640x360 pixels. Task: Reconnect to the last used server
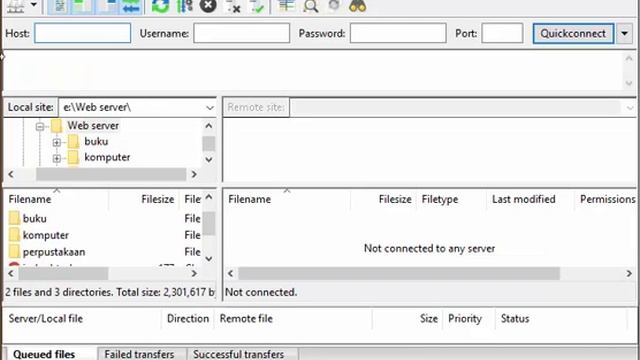tap(257, 6)
